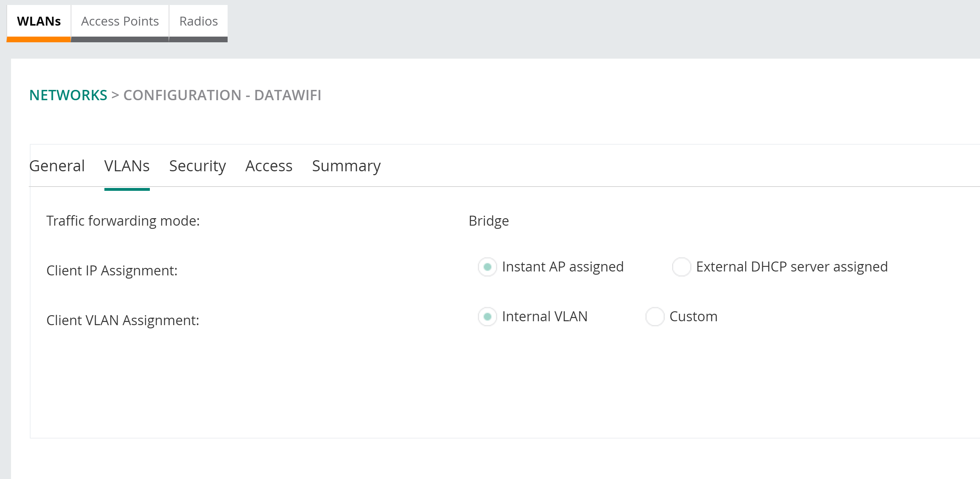The height and width of the screenshot is (479, 980).
Task: View the Summary step
Action: click(346, 166)
